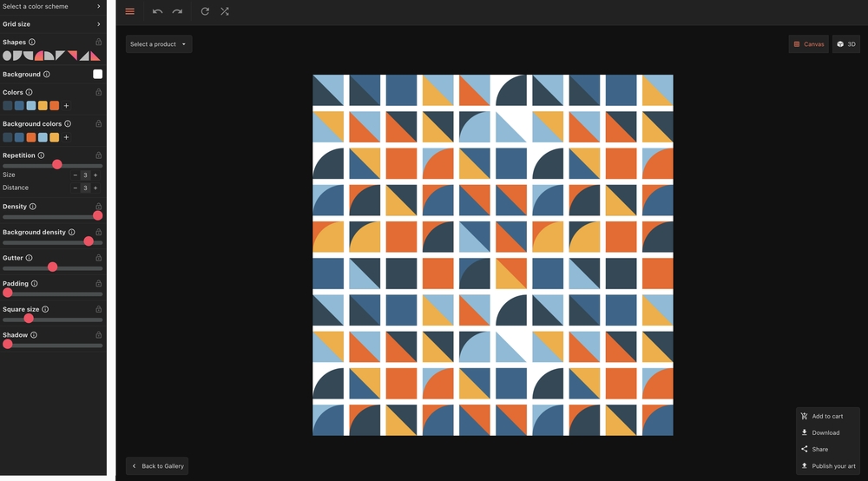This screenshot has height=481, width=868.
Task: Click the Square size slider handle
Action: point(29,319)
